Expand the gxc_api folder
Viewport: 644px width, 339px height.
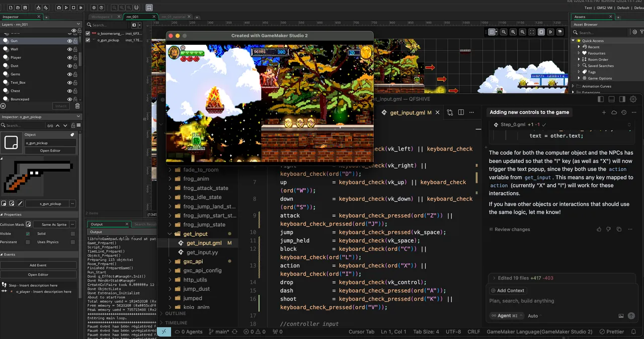(170, 261)
